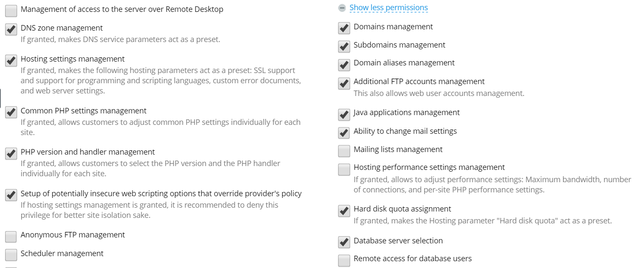Uncheck insecure web scripting options setup
Image resolution: width=644 pixels, height=268 pixels.
click(x=11, y=195)
